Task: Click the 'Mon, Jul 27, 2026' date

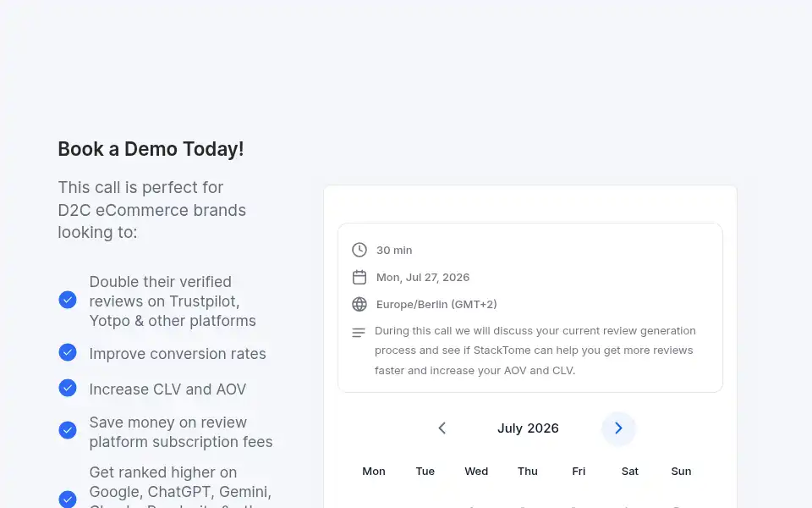Action: [x=423, y=278]
